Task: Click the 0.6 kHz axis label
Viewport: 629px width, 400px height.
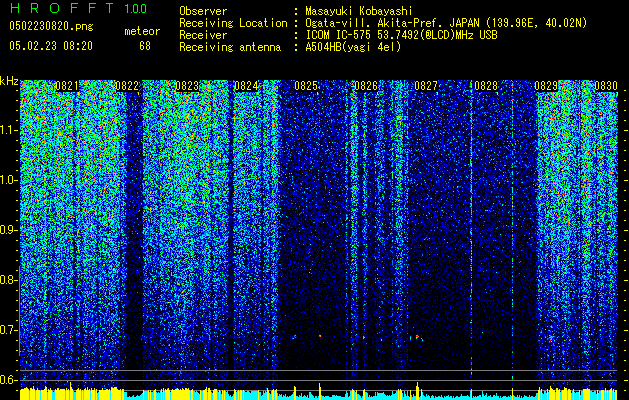Action: coord(9,380)
